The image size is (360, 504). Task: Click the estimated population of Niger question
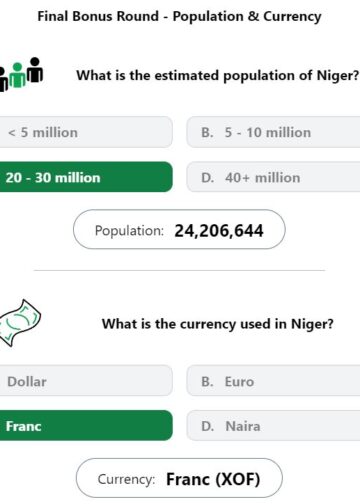[218, 75]
